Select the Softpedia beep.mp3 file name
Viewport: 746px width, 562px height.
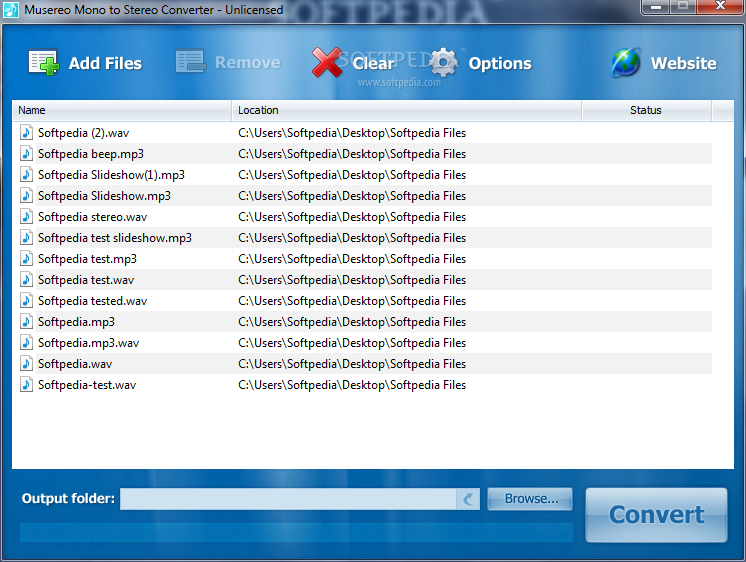point(91,154)
